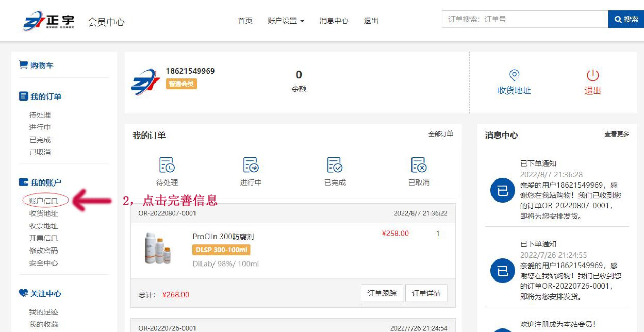Open the 已取消 orders icon in 我的订单 panel
644x332 pixels.
(x=419, y=165)
